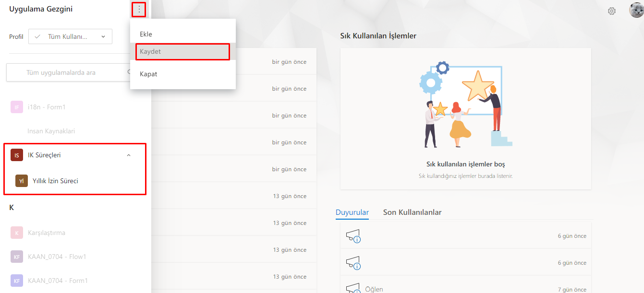Click the KF icon for KAAN_0704 - Flow1
The image size is (644, 293).
point(17,257)
